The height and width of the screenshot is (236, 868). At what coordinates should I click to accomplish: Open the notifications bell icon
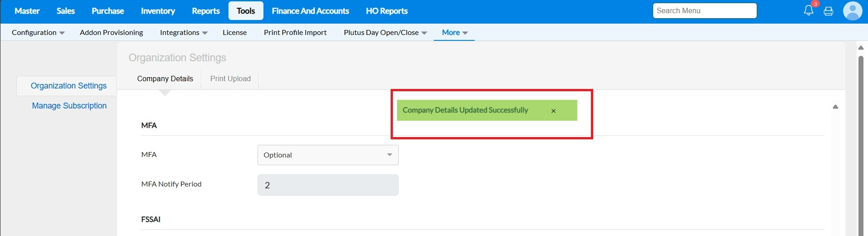808,11
